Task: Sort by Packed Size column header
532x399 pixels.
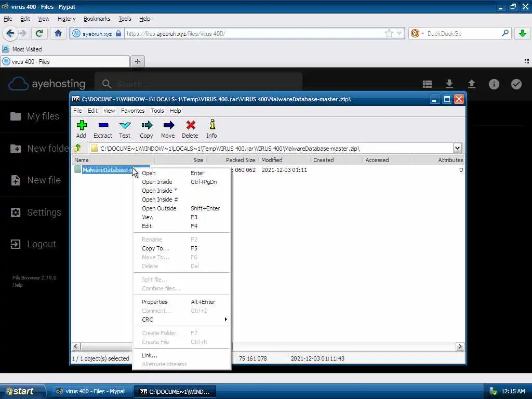Action: coord(232,160)
